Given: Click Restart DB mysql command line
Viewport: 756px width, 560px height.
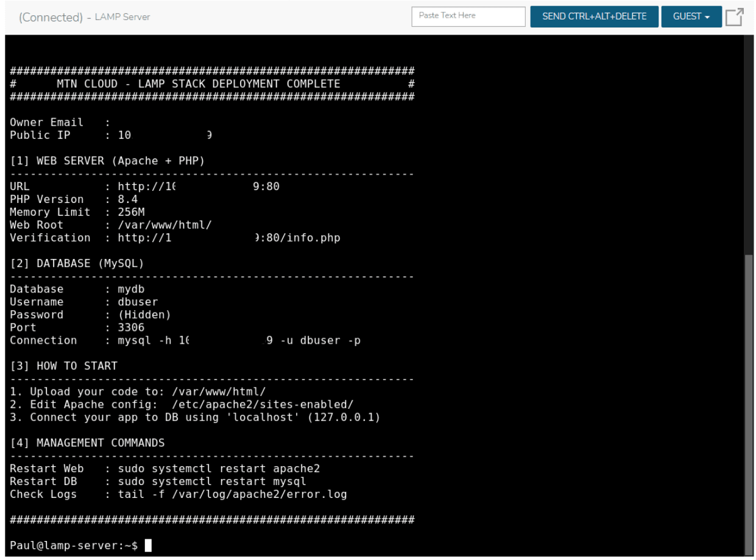Looking at the screenshot, I should coord(158,481).
